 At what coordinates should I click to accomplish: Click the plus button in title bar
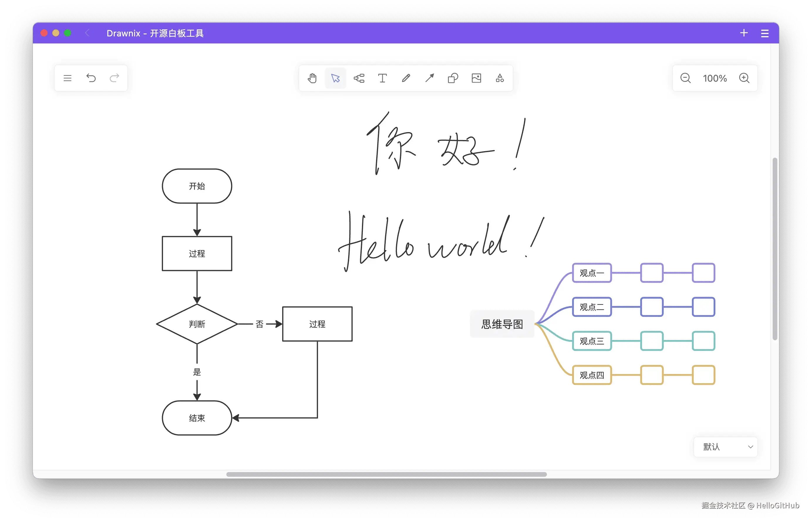click(744, 33)
